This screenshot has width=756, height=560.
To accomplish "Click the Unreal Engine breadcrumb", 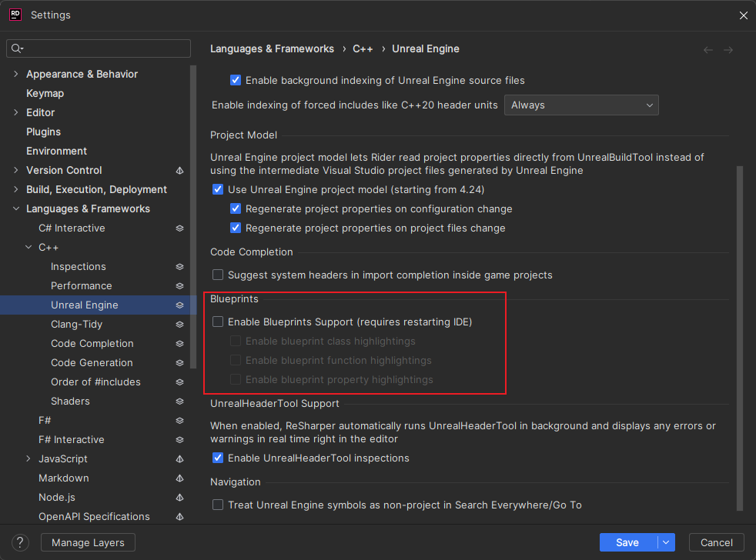I will pyautogui.click(x=426, y=49).
